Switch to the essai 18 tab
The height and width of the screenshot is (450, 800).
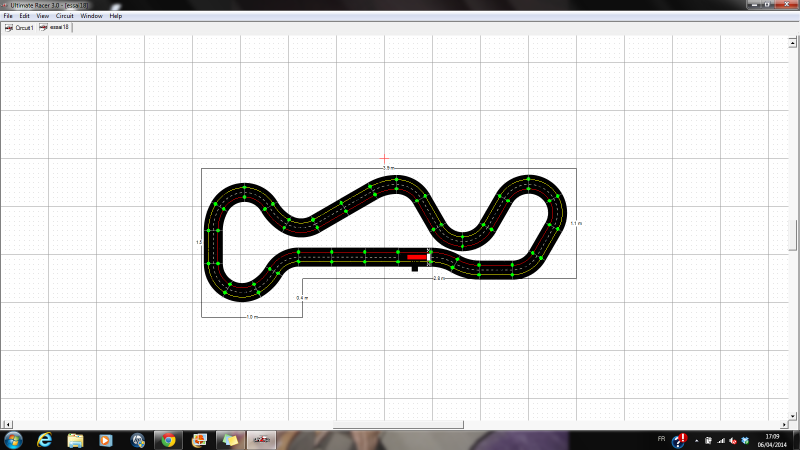55,28
